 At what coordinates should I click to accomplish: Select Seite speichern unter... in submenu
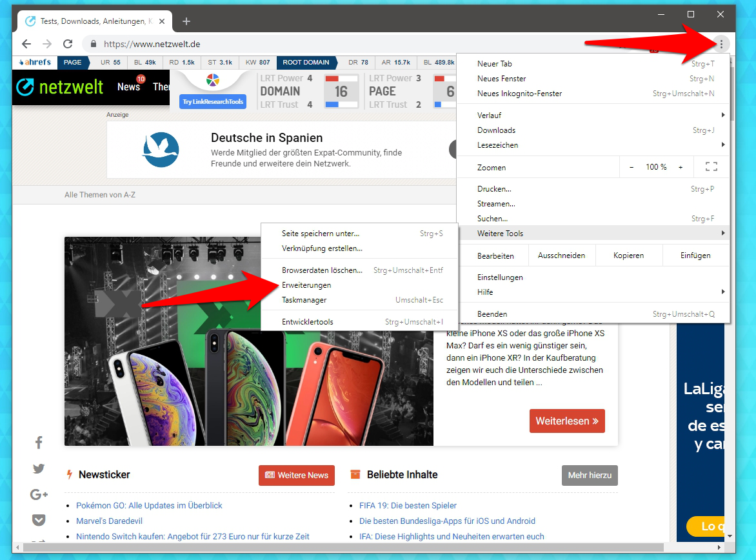[359, 234]
